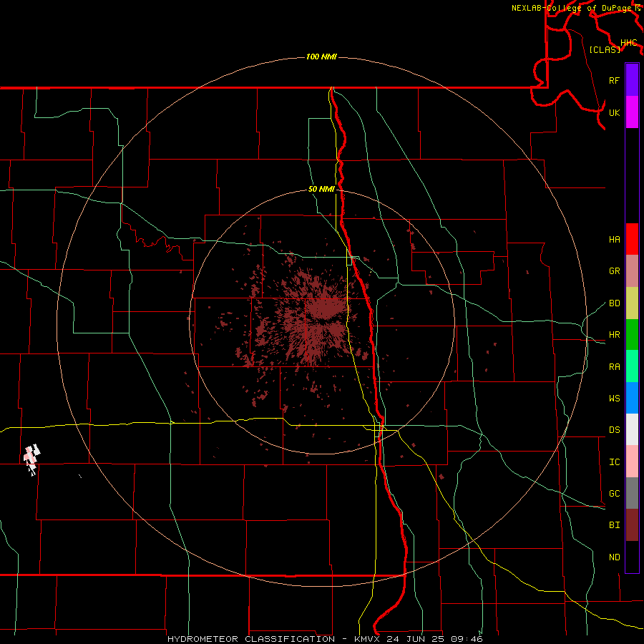The height and width of the screenshot is (644, 644).
Task: Pick the green HR legend swatch
Action: pos(632,334)
